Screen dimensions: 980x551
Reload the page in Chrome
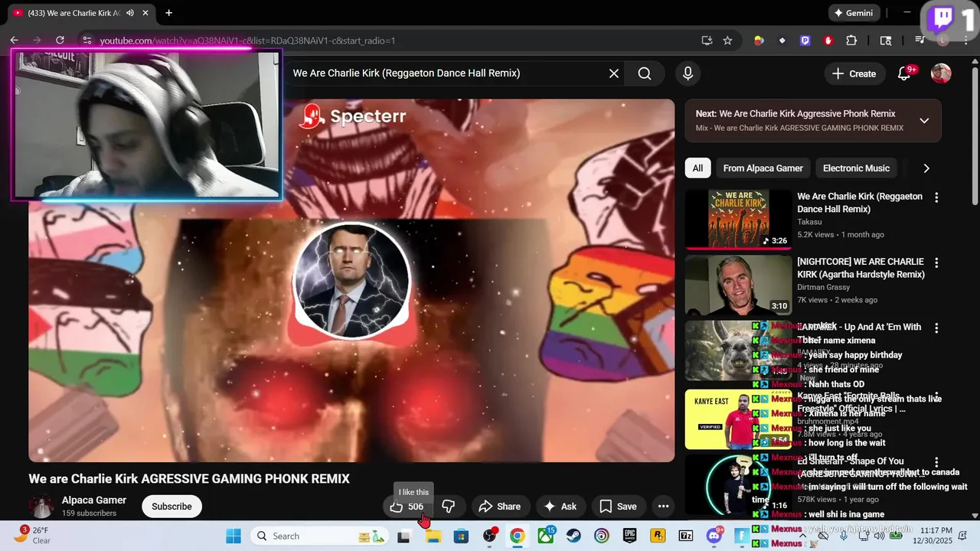(60, 41)
